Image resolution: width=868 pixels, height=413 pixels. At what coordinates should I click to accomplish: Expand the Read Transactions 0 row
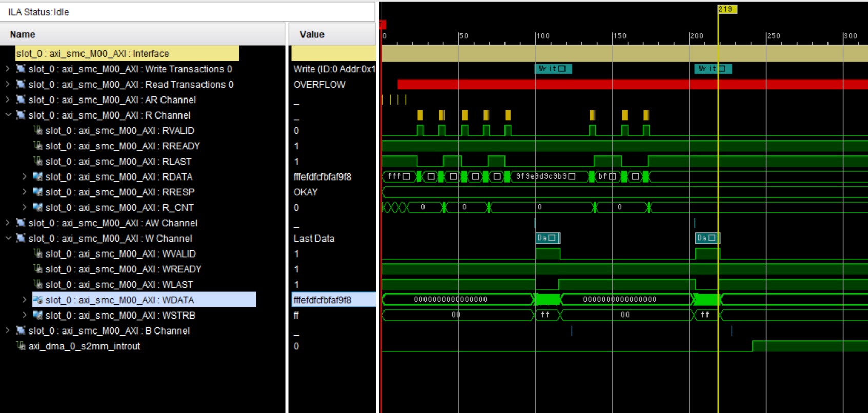tap(7, 84)
